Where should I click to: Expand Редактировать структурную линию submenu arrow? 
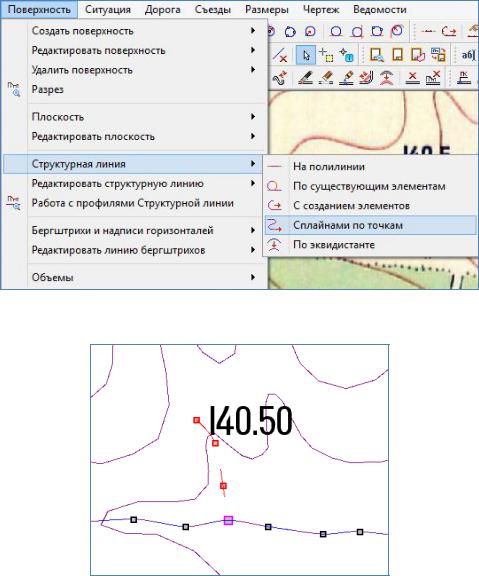tap(253, 183)
